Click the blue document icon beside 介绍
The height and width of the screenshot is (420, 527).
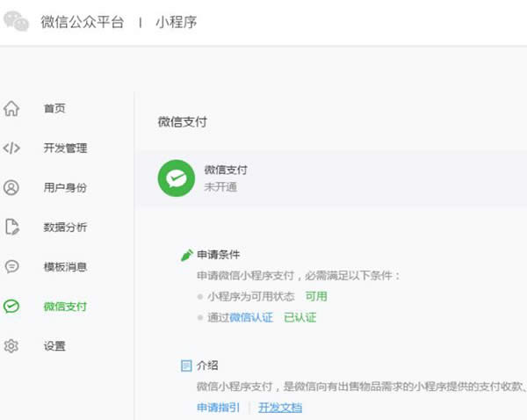(186, 365)
